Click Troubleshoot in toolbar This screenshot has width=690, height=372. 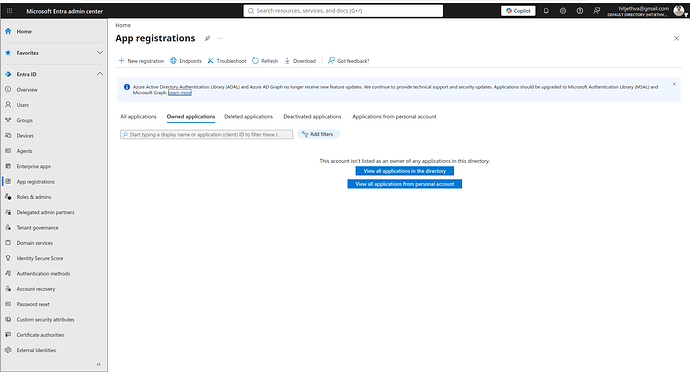(227, 61)
